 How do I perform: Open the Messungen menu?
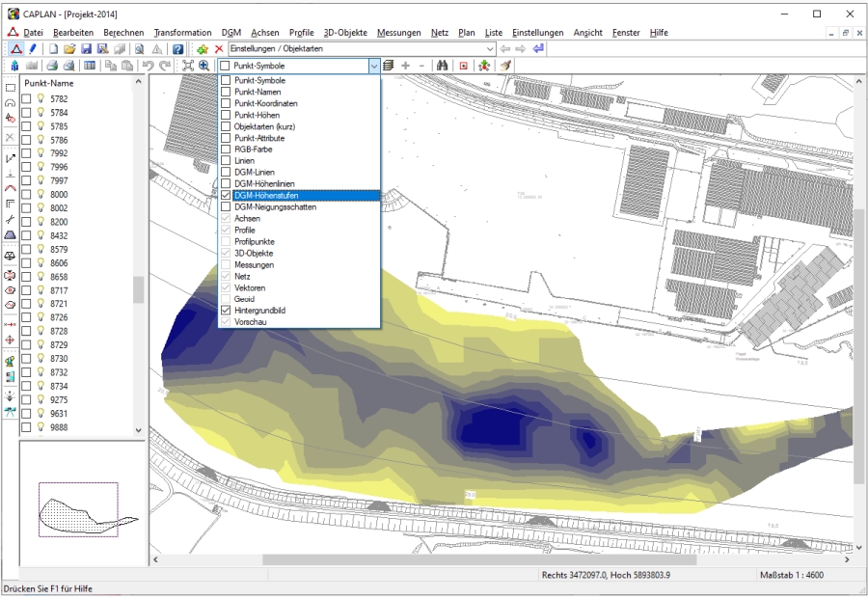tap(398, 32)
